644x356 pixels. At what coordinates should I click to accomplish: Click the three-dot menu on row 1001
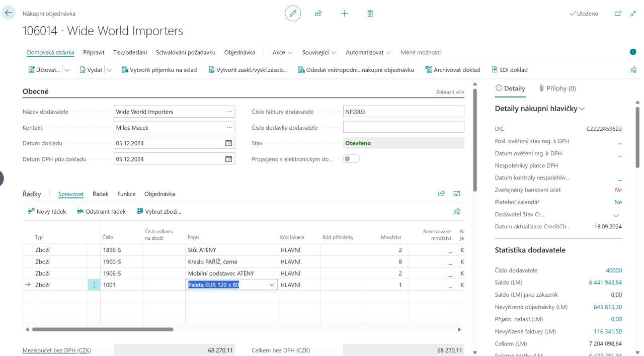94,285
